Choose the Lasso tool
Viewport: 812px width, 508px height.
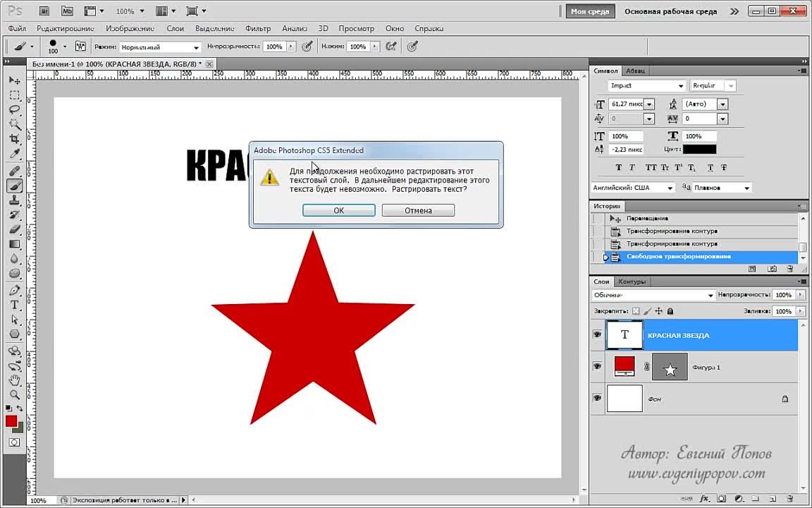coord(14,109)
